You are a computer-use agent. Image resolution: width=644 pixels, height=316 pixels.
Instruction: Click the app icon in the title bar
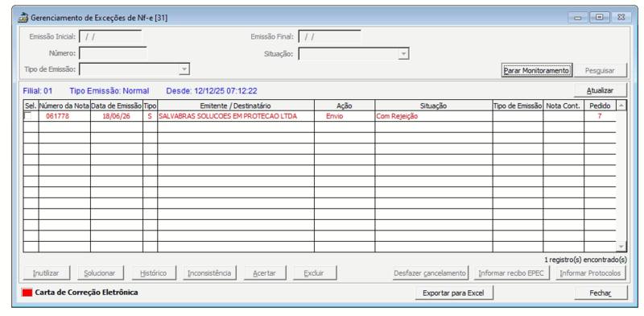[24, 18]
